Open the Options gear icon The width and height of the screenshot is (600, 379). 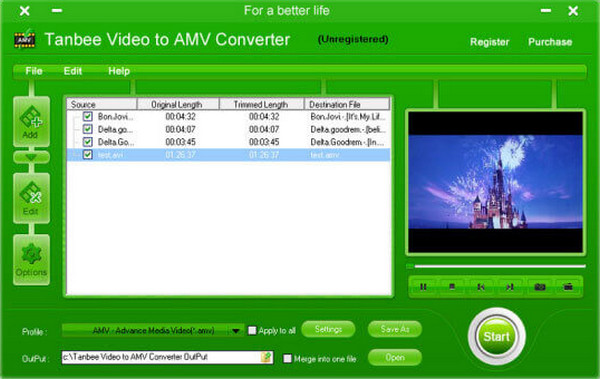[x=31, y=260]
